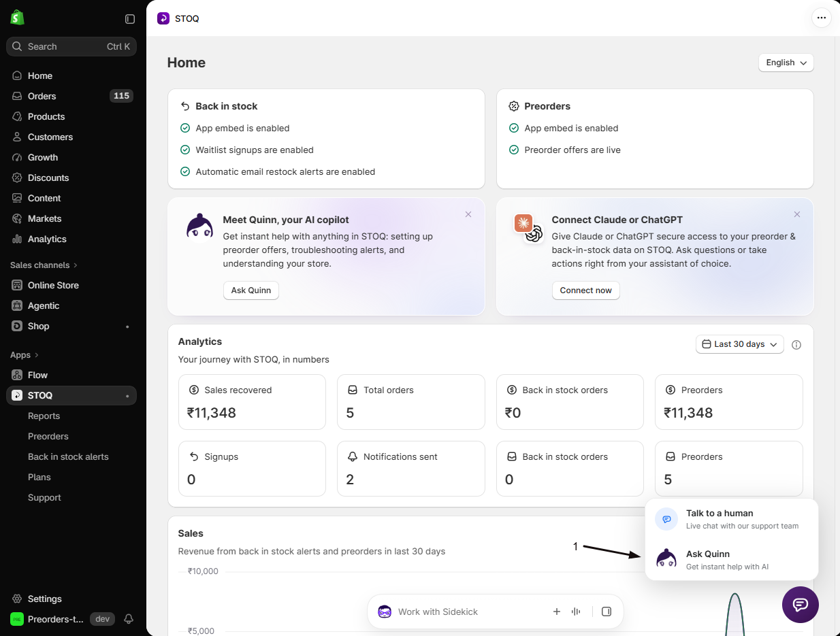
Task: Click the notification bell icon
Action: pos(129,619)
